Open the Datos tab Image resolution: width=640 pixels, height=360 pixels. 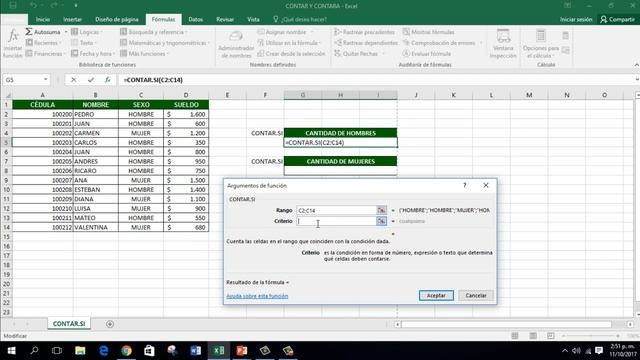point(196,19)
